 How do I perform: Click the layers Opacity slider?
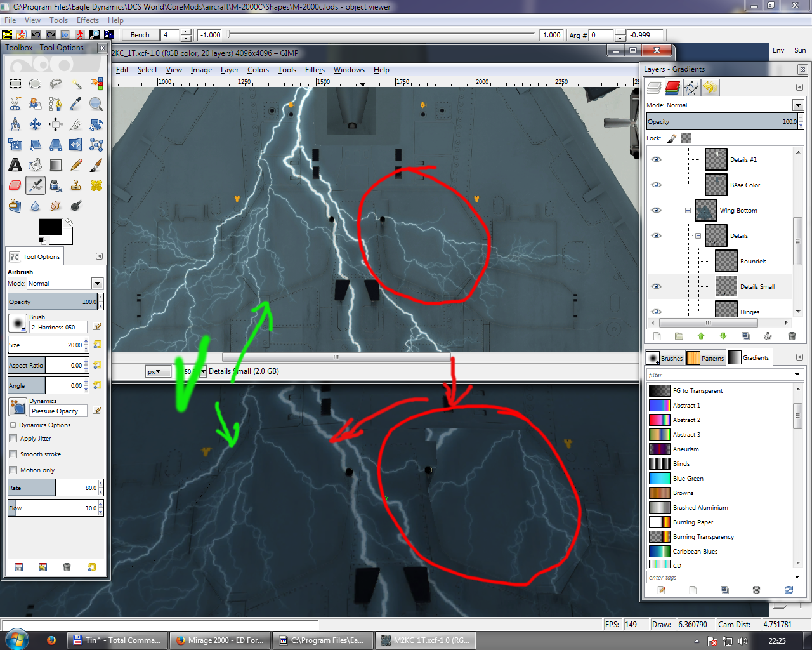723,121
